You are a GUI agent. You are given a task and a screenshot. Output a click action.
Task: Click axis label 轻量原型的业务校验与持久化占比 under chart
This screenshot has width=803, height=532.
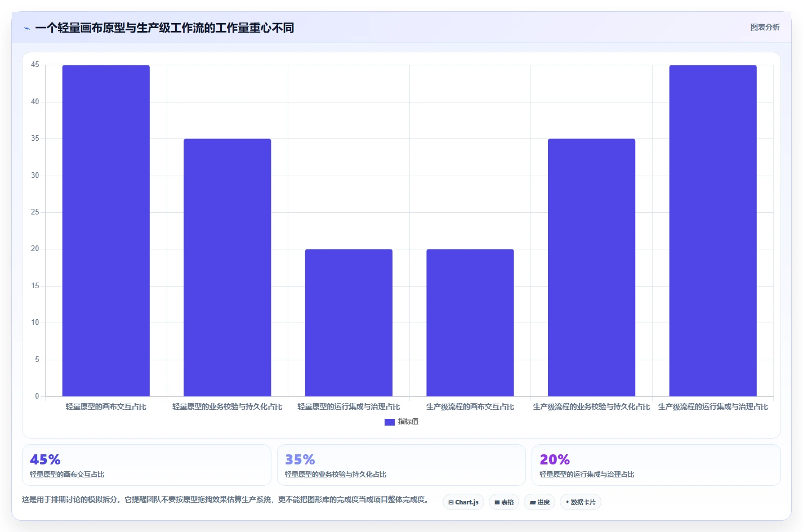(x=227, y=406)
